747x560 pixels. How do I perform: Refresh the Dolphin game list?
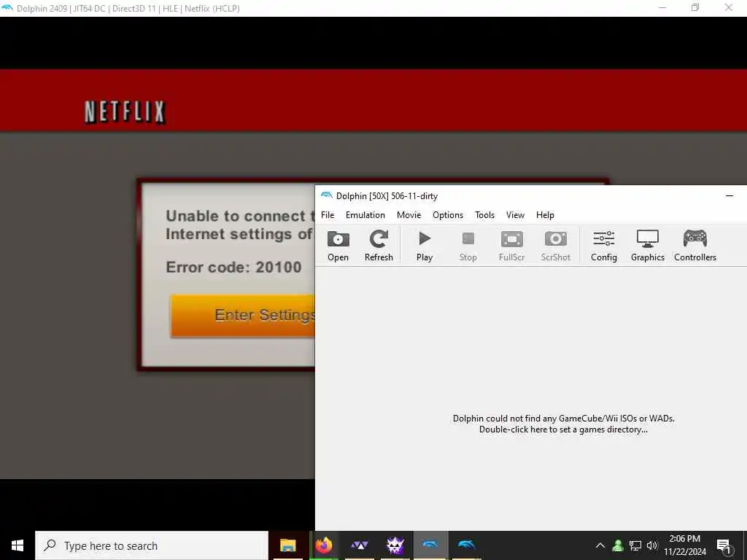point(379,246)
